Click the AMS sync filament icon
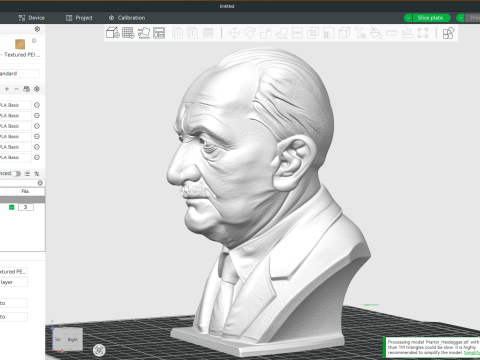 [27, 89]
